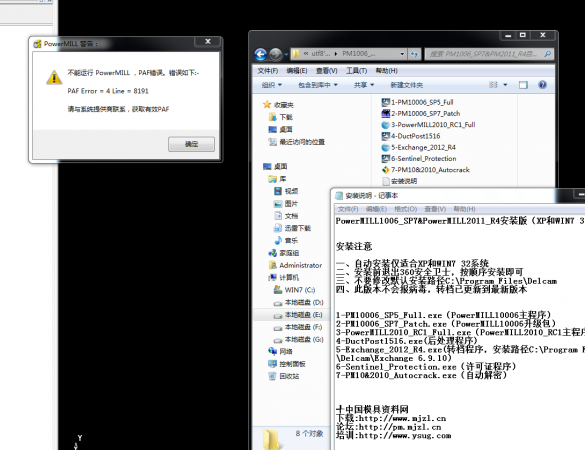
Task: Click the yellow warning triangle icon in the PowerMILL dialog
Action: [54, 78]
